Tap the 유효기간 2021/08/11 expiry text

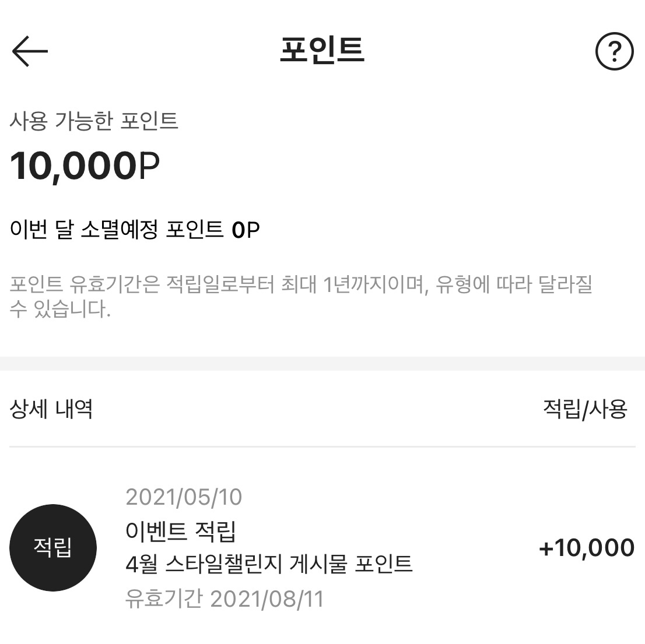pyautogui.click(x=224, y=599)
